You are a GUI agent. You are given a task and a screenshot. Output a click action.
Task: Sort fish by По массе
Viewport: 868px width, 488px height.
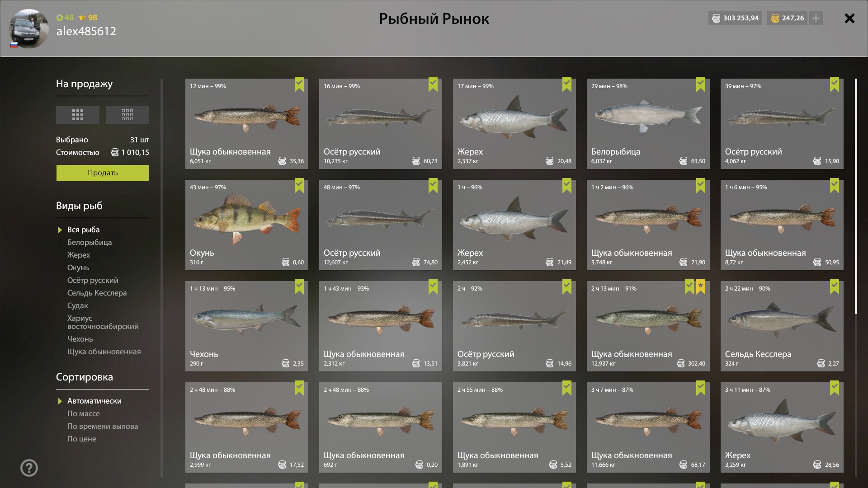coord(84,413)
